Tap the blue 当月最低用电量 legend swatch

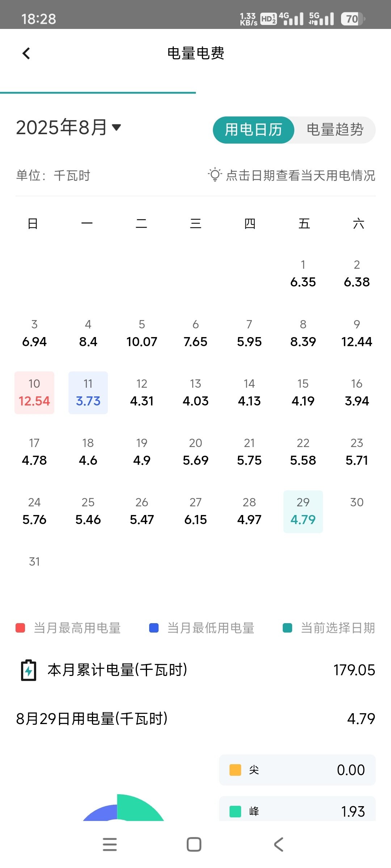pyautogui.click(x=154, y=628)
